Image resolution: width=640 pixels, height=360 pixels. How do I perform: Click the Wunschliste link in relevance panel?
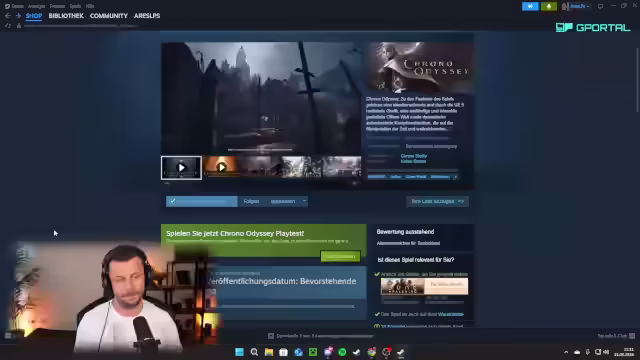(x=451, y=314)
